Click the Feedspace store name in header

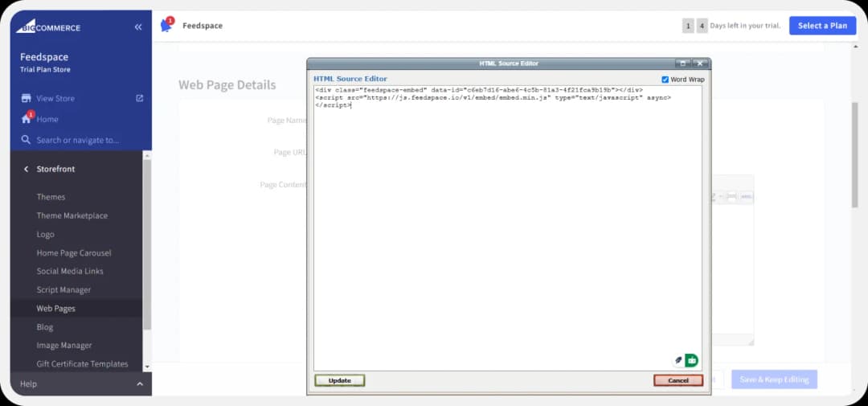(x=203, y=26)
